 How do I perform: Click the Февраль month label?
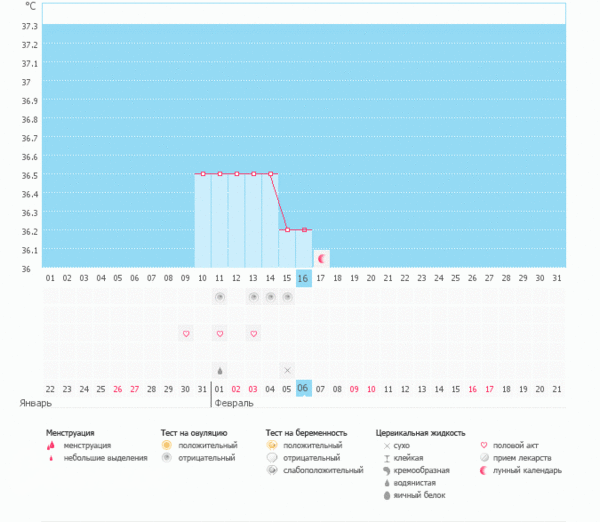(233, 403)
